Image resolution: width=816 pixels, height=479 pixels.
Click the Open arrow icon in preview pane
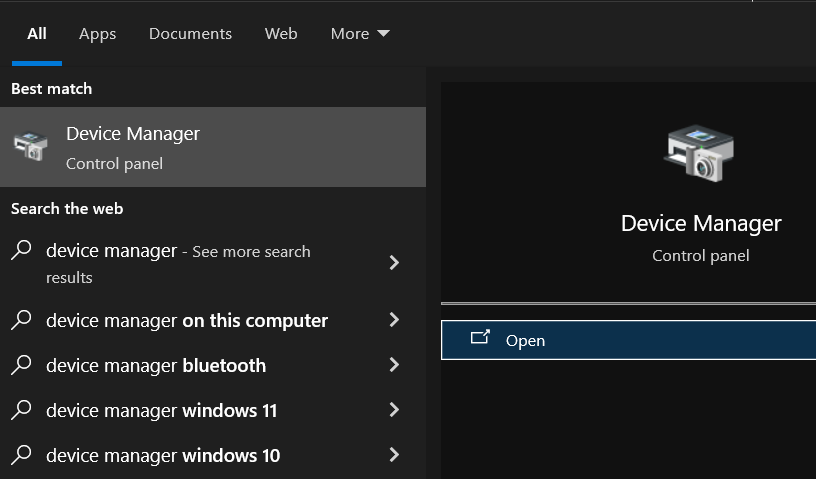coord(480,339)
